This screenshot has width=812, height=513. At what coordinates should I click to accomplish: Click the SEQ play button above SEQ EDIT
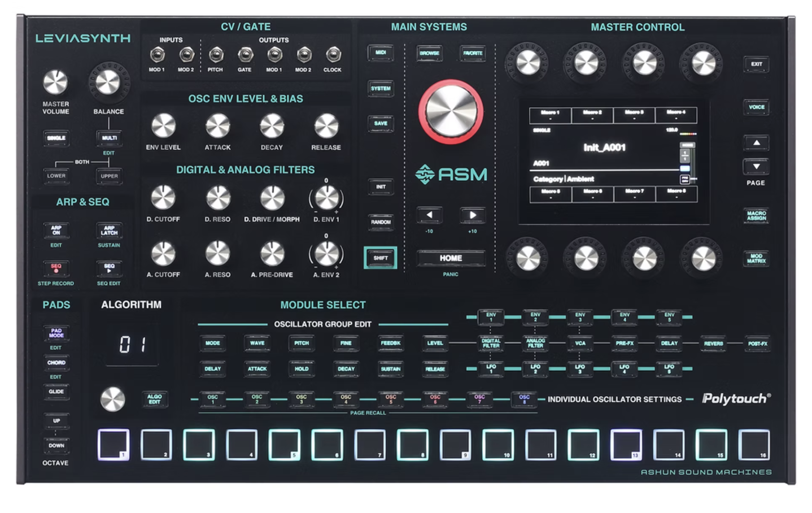tap(109, 268)
